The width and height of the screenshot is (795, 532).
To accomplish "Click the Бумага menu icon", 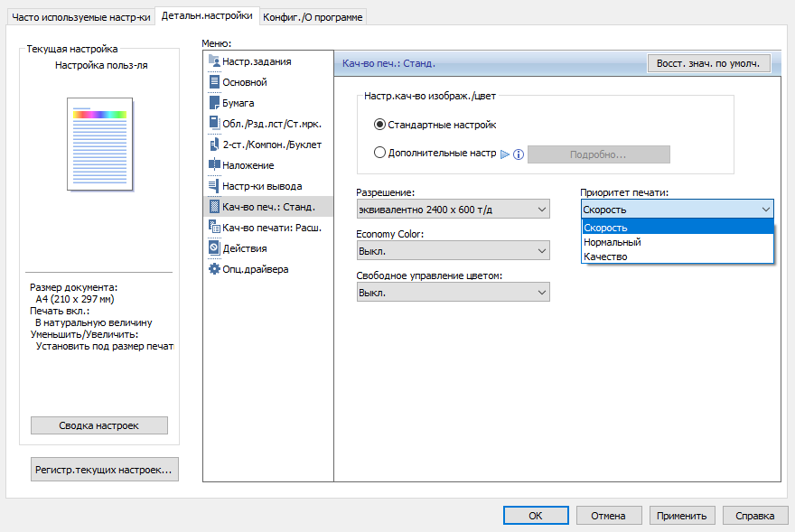I will coord(214,103).
